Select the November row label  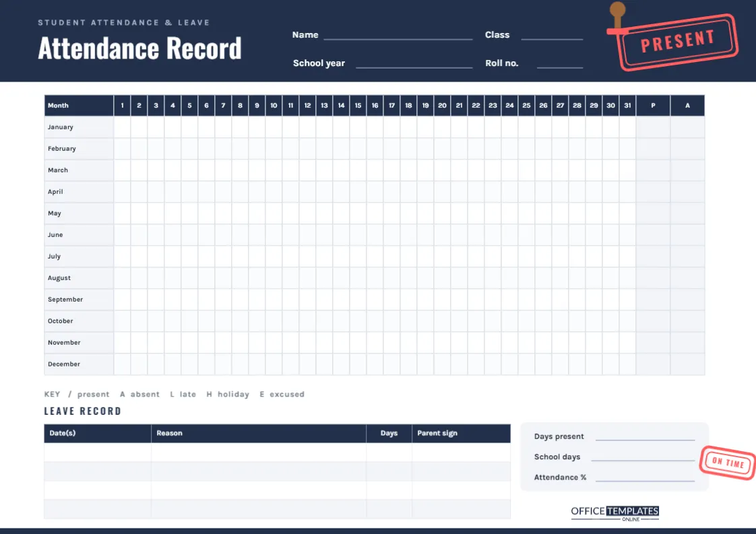click(x=79, y=343)
